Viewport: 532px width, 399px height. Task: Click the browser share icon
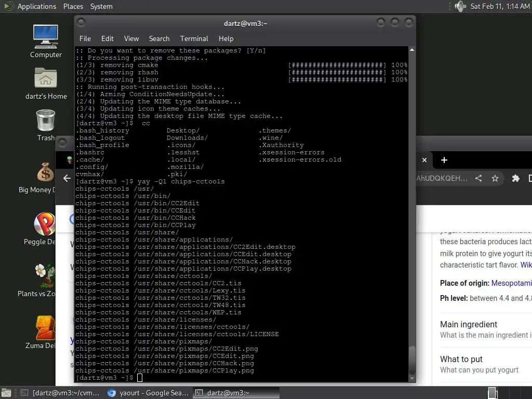(x=478, y=178)
